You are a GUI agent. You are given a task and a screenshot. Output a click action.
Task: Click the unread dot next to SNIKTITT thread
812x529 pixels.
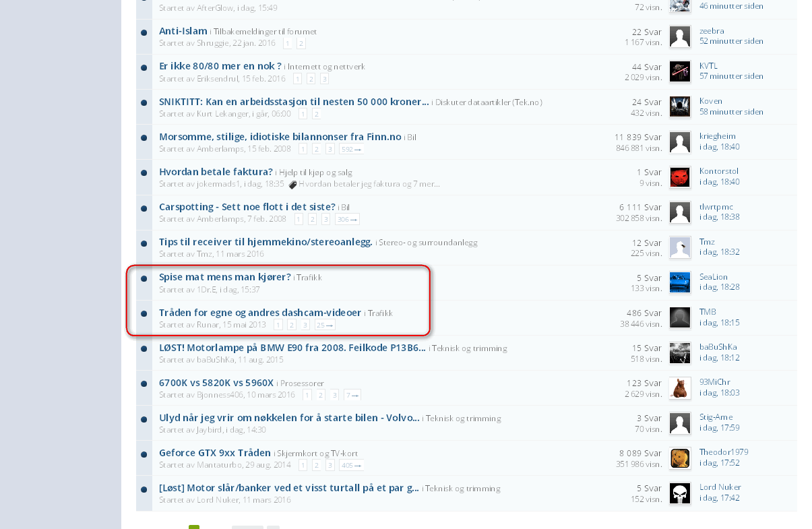click(x=144, y=102)
